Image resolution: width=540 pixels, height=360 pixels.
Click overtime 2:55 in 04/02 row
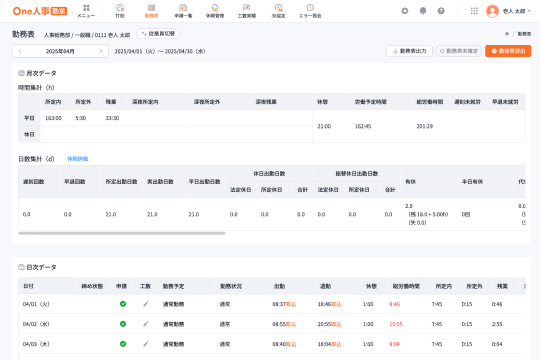pyautogui.click(x=497, y=324)
